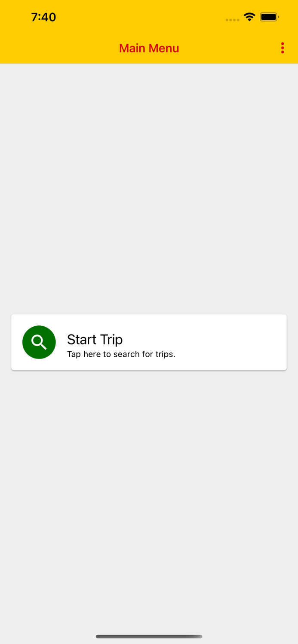Click the word "Menu" in the header
298x644 pixels.
[x=164, y=48]
